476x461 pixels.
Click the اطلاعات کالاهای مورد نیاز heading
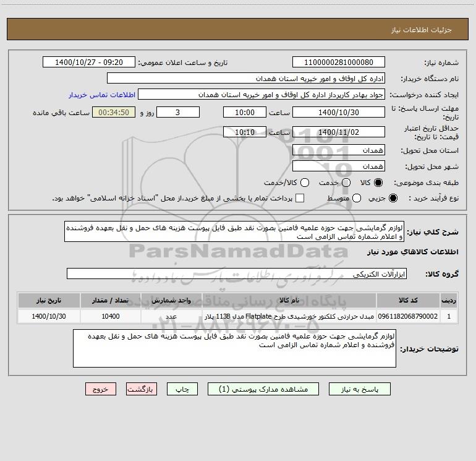413,252
